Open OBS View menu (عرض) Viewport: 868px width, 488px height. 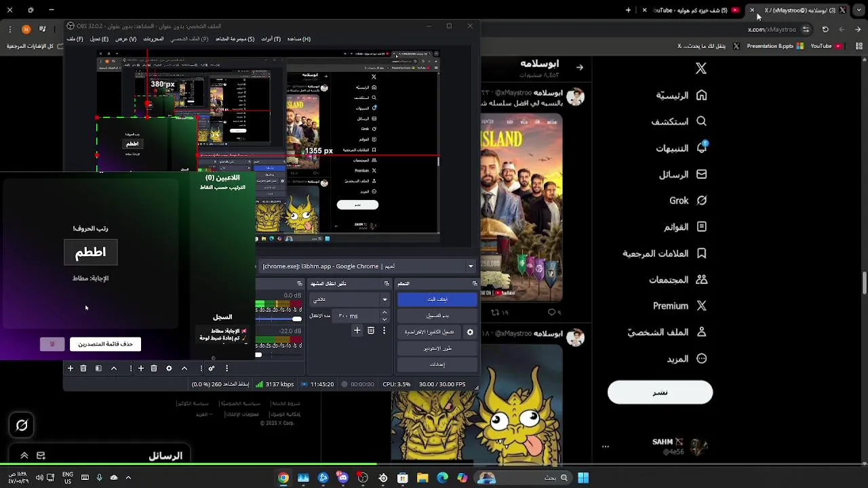tap(125, 39)
